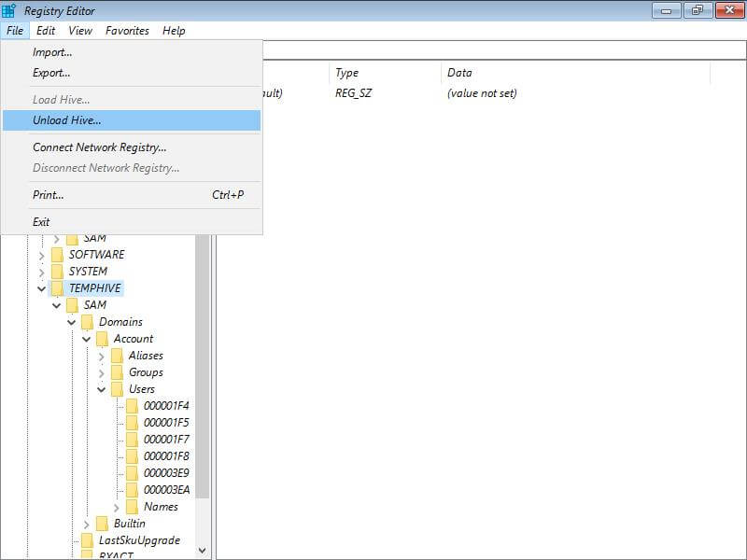Select Unload Hive in File menu
The height and width of the screenshot is (560, 747).
132,120
